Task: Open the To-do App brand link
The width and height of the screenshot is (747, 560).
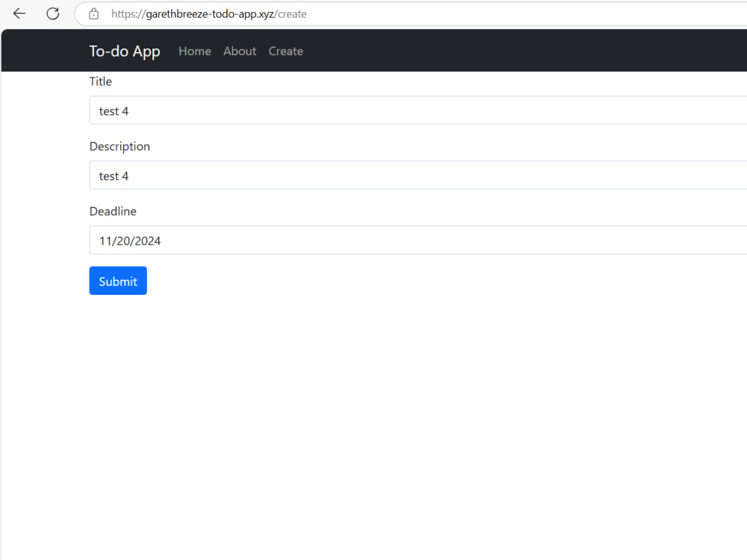Action: coord(125,52)
